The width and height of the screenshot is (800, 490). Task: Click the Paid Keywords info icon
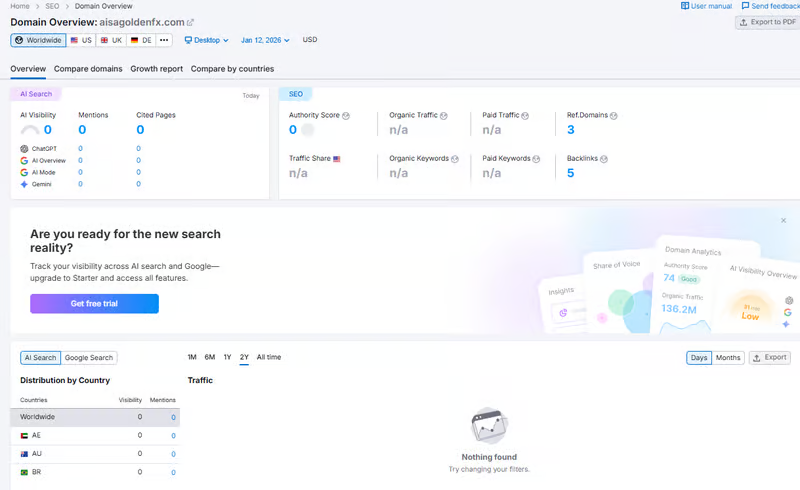click(x=538, y=158)
